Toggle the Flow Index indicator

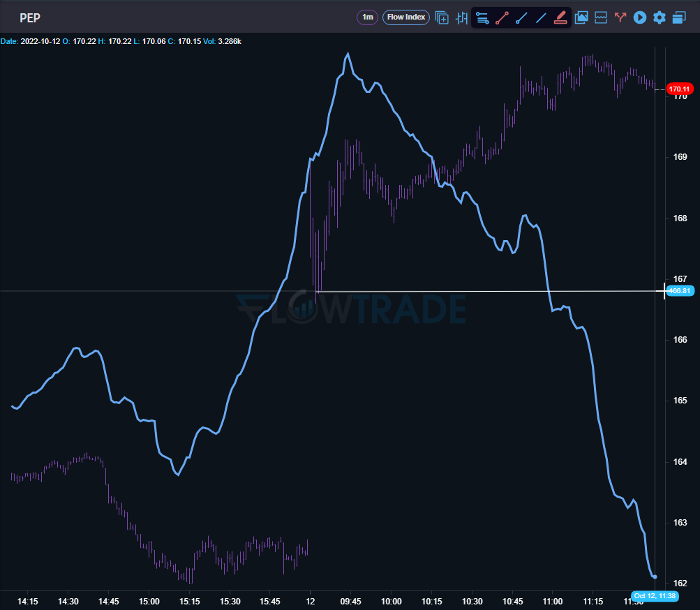[405, 17]
